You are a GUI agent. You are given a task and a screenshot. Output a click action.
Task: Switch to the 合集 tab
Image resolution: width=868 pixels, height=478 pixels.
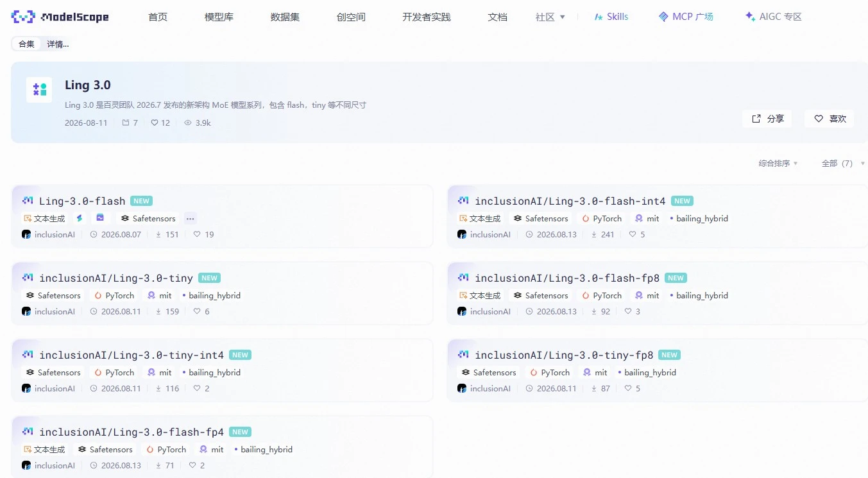(26, 44)
